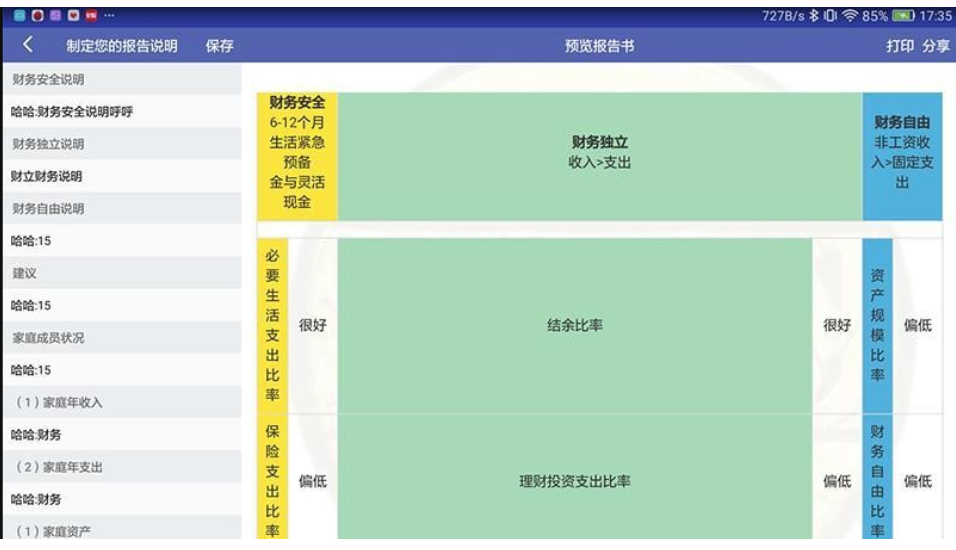Tap the 理财投资支出比率 green cell

point(575,477)
